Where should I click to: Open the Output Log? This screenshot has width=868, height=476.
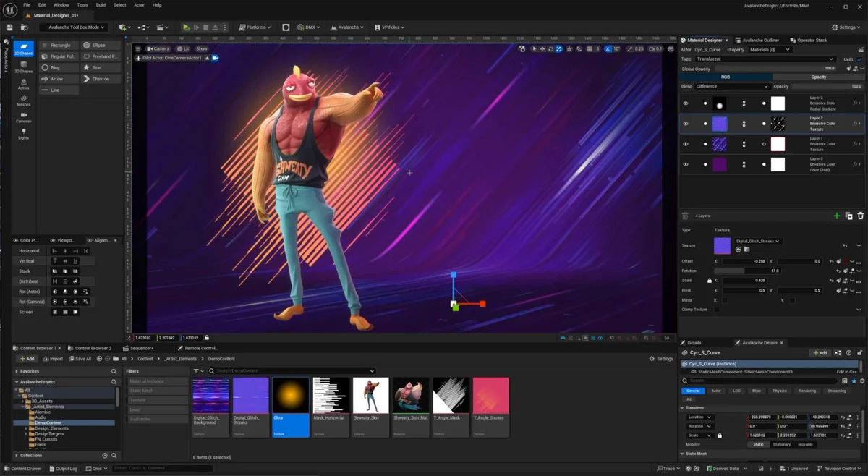click(63, 469)
